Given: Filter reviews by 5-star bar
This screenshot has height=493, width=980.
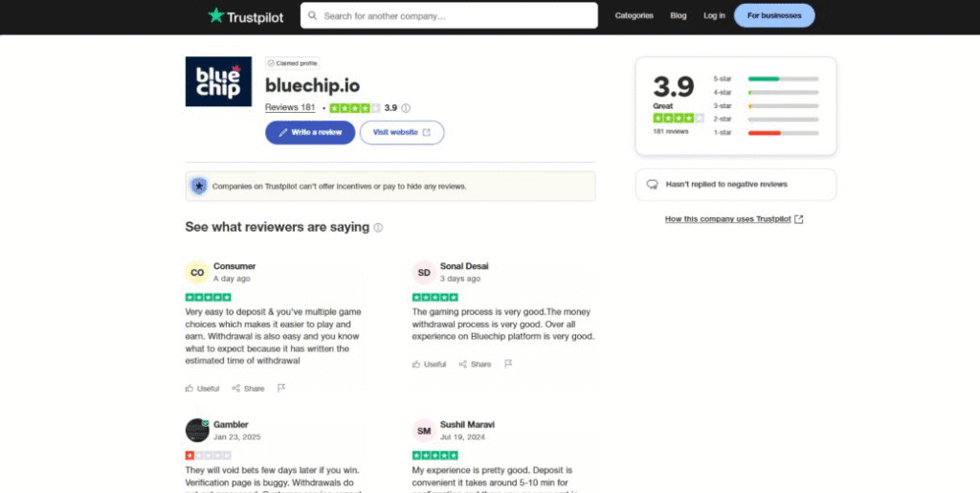Looking at the screenshot, I should coord(767,78).
